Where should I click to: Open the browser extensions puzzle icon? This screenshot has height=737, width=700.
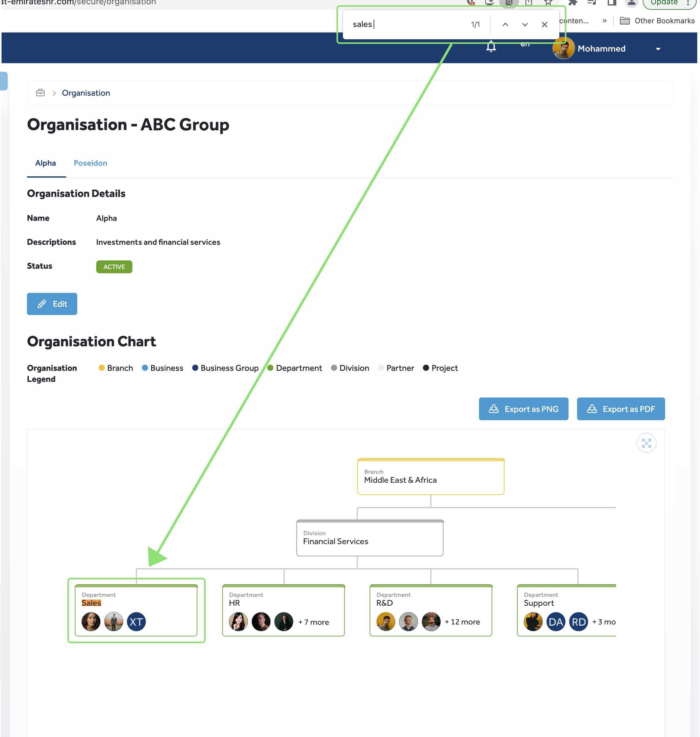pyautogui.click(x=573, y=2)
